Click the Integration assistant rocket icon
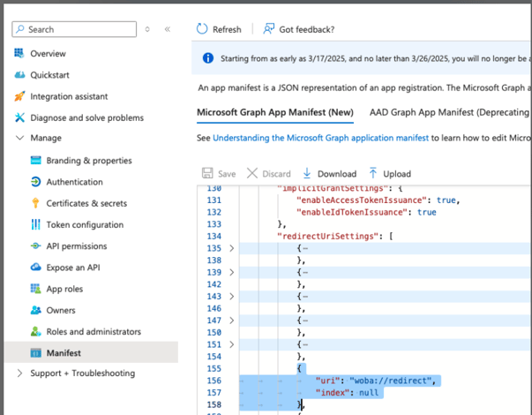The width and height of the screenshot is (532, 415). click(19, 96)
